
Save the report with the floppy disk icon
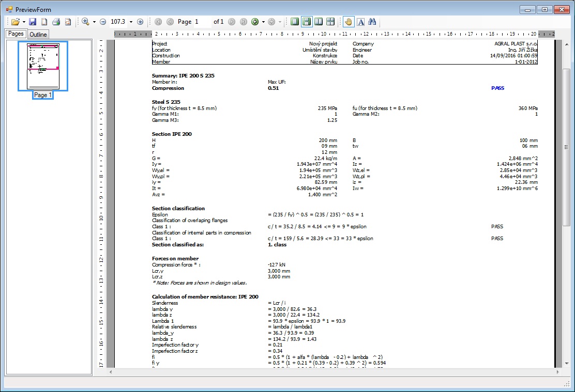click(33, 22)
